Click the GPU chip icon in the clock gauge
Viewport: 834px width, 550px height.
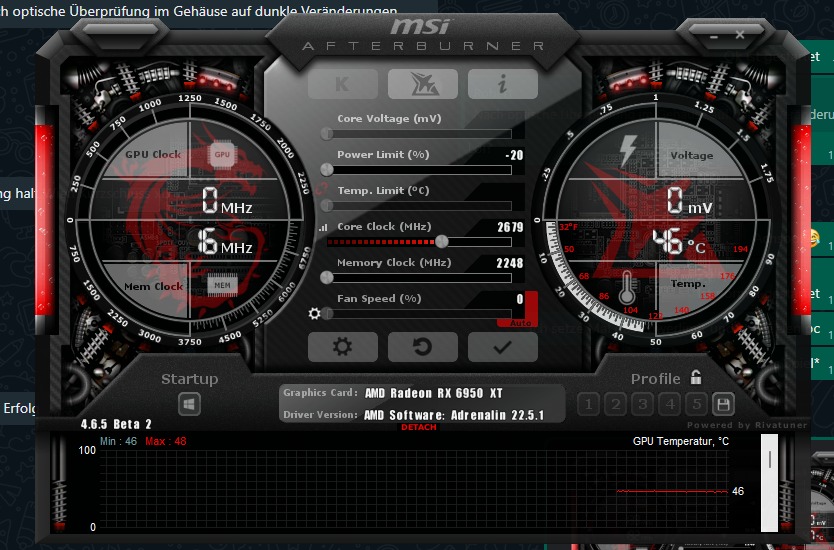pyautogui.click(x=222, y=155)
